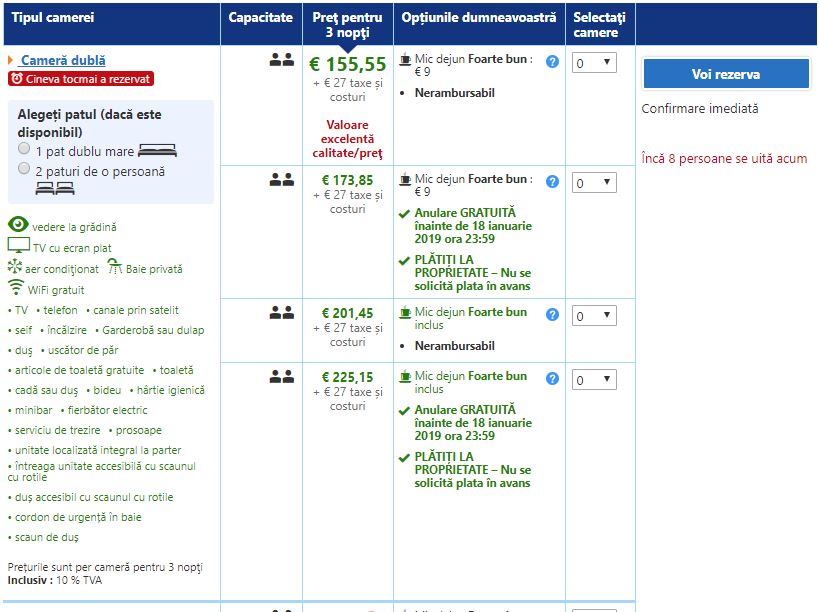Open room quantity dropdown for €155,55 rate
This screenshot has width=819, height=612.
tap(594, 63)
